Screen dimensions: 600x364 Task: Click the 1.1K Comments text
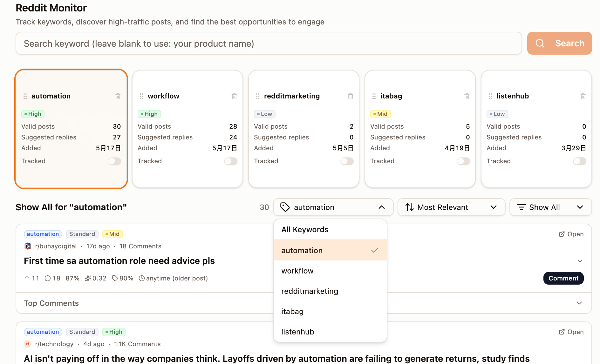pos(137,344)
